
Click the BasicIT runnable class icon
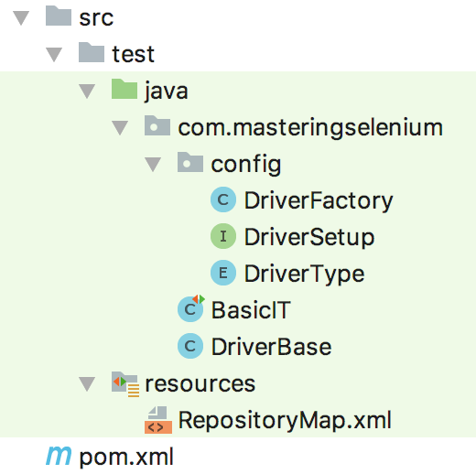[191, 308]
